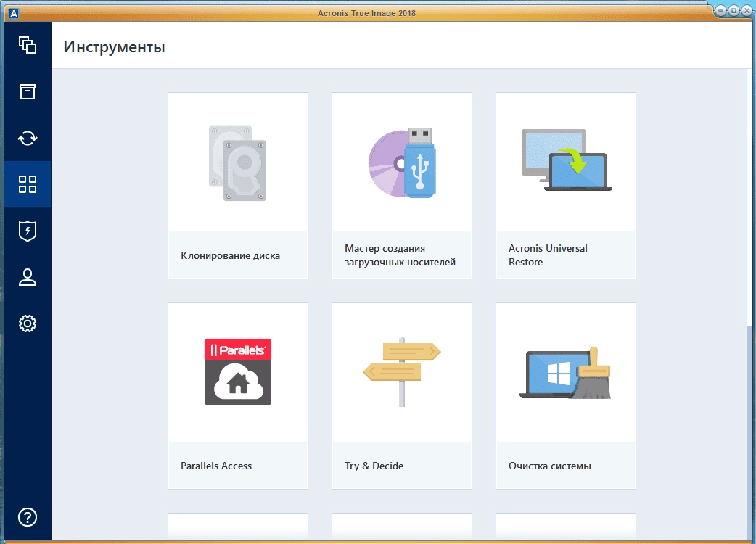756x544 pixels.
Task: Click the Инструменты page heading
Action: click(114, 47)
